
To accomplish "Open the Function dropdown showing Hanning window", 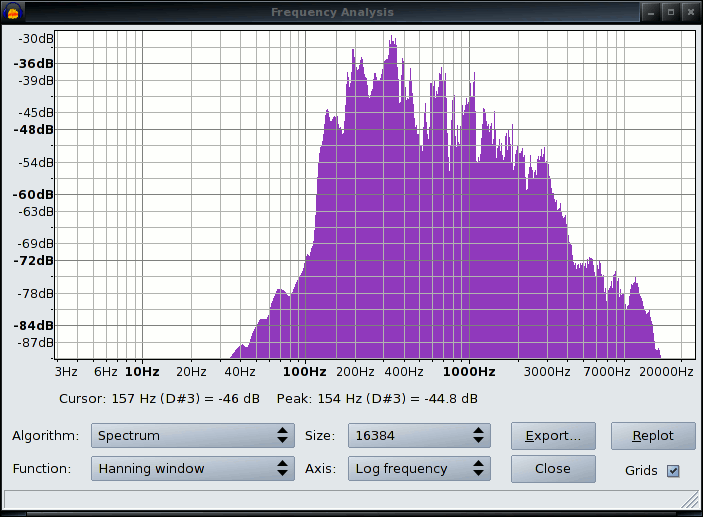I will (x=193, y=469).
